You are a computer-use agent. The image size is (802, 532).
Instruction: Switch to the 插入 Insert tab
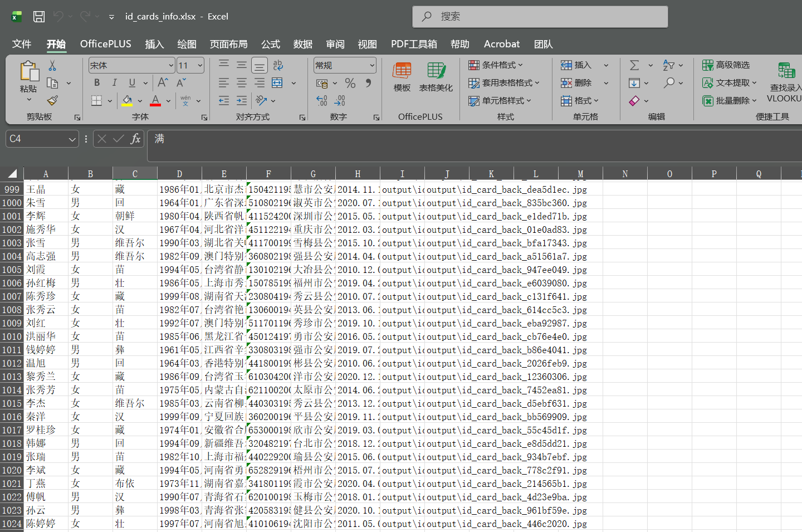[154, 44]
